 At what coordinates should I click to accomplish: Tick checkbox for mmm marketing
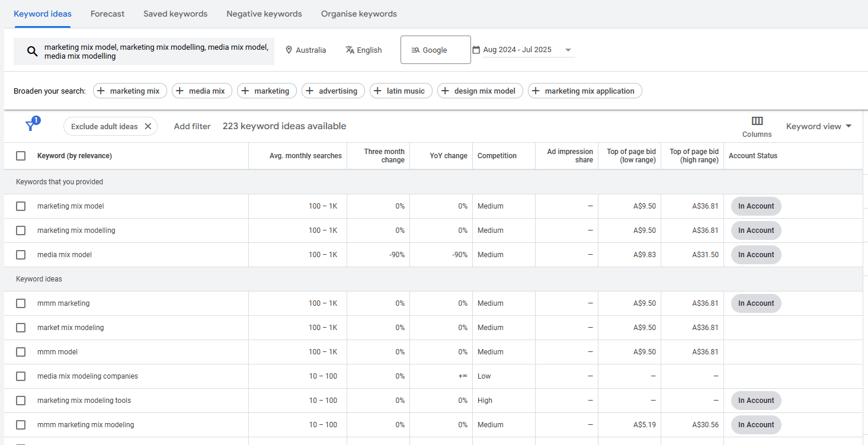tap(21, 303)
